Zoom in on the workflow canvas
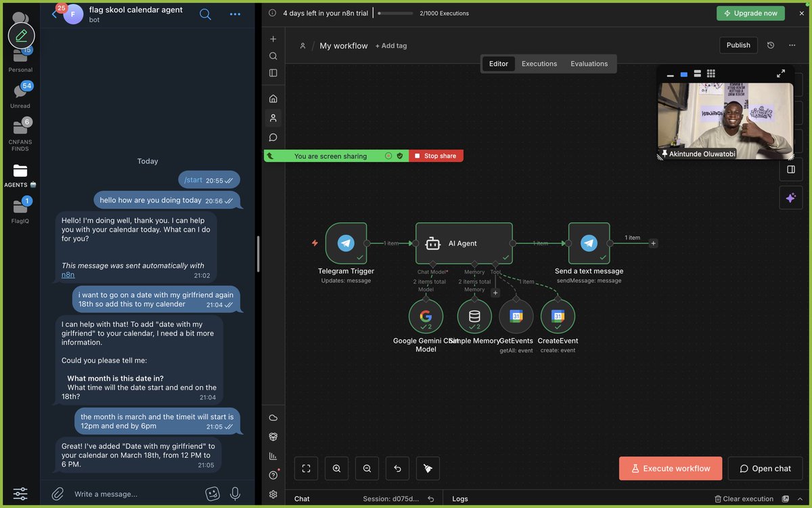 point(336,468)
